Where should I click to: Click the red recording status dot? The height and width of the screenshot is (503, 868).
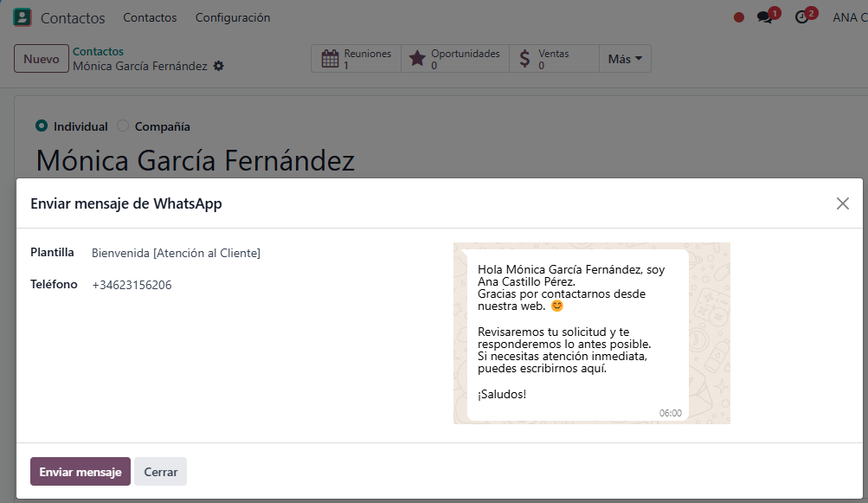pyautogui.click(x=738, y=17)
